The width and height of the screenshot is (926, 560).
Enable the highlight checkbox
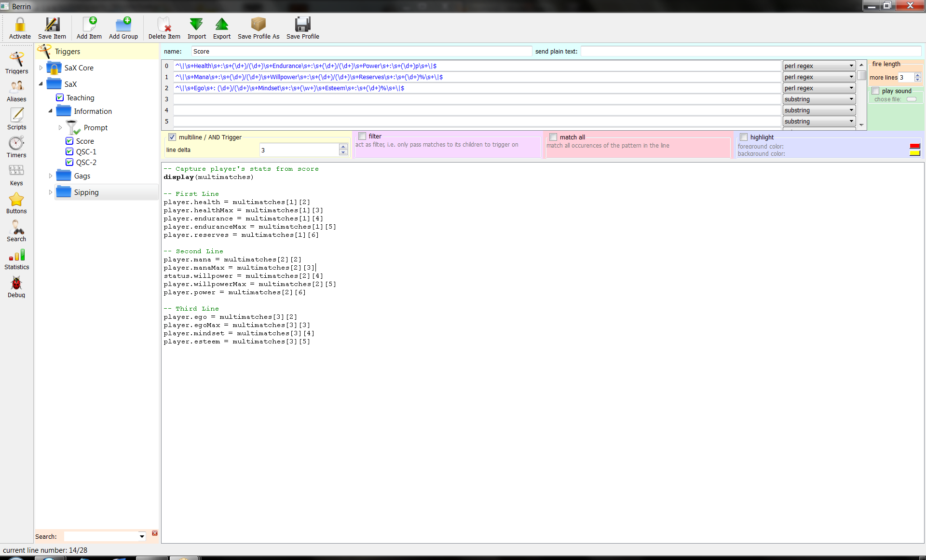click(x=744, y=137)
